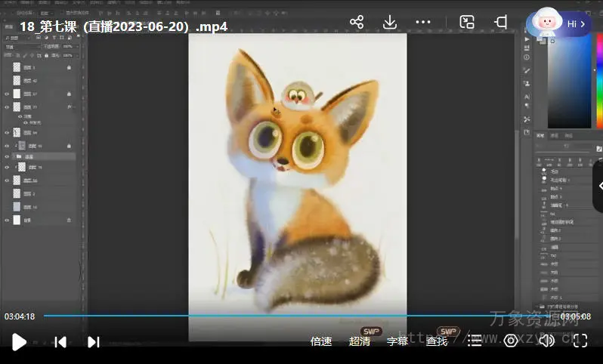
Task: Download the video file
Action: point(390,23)
